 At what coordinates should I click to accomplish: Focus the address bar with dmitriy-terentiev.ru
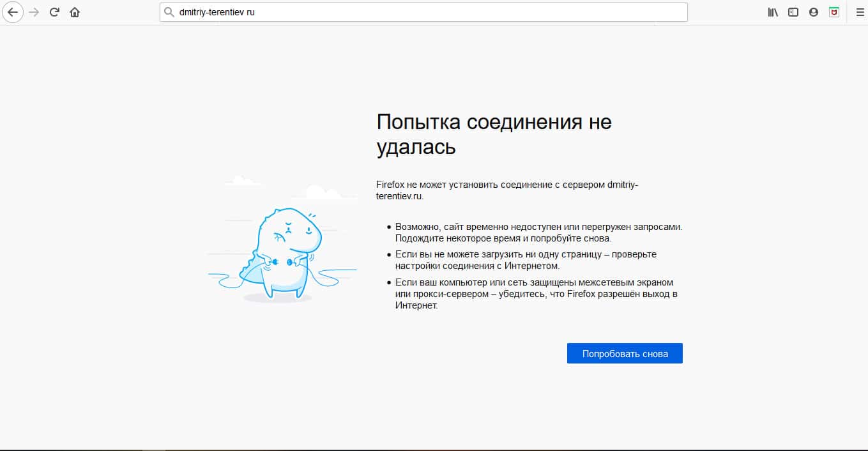(423, 12)
